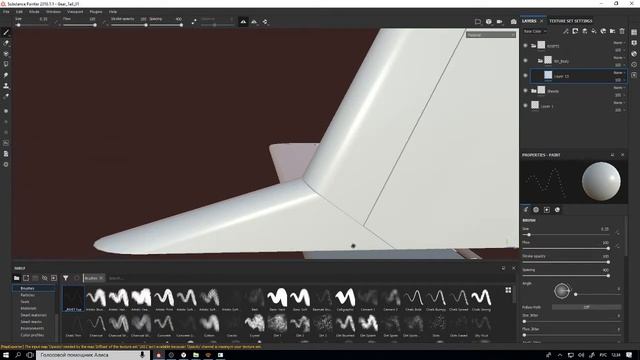Open Texture Set List dock icon
The image size is (640, 360).
(x=634, y=32)
